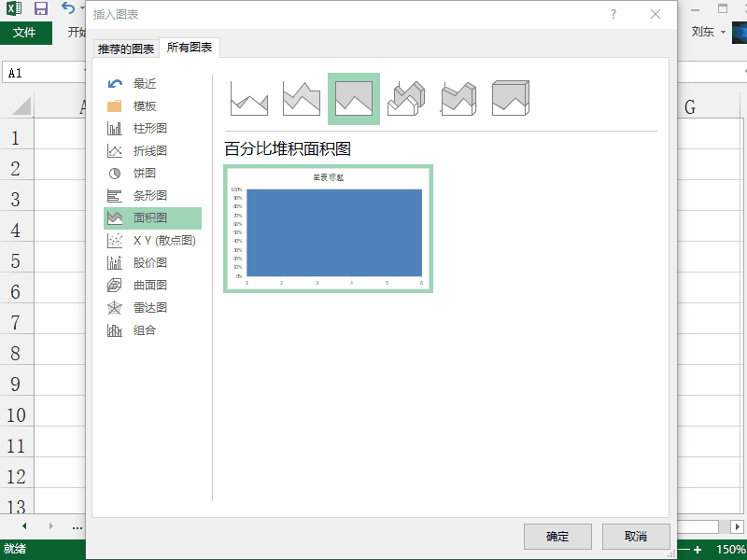Click the 确定 OK button
The height and width of the screenshot is (560, 747).
(x=557, y=537)
